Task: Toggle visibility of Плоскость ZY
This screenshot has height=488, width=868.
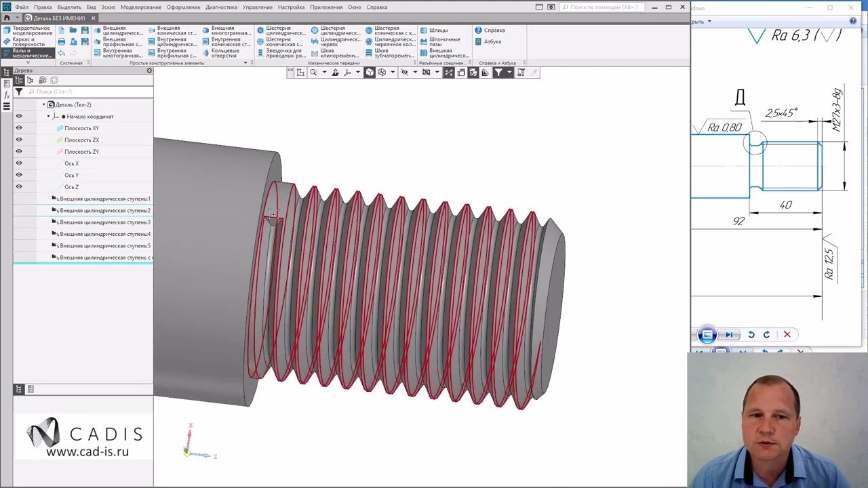Action: tap(19, 151)
